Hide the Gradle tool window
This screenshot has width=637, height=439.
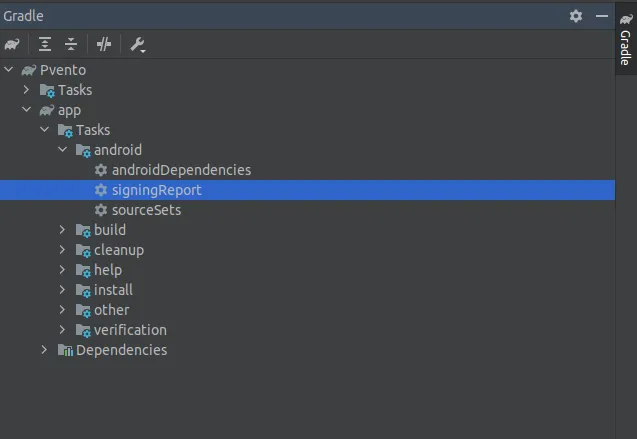pyautogui.click(x=602, y=16)
